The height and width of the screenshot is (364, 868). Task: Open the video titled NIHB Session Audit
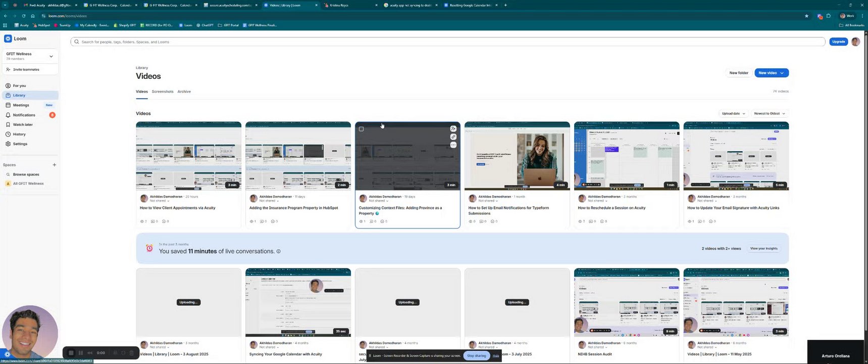tap(595, 354)
